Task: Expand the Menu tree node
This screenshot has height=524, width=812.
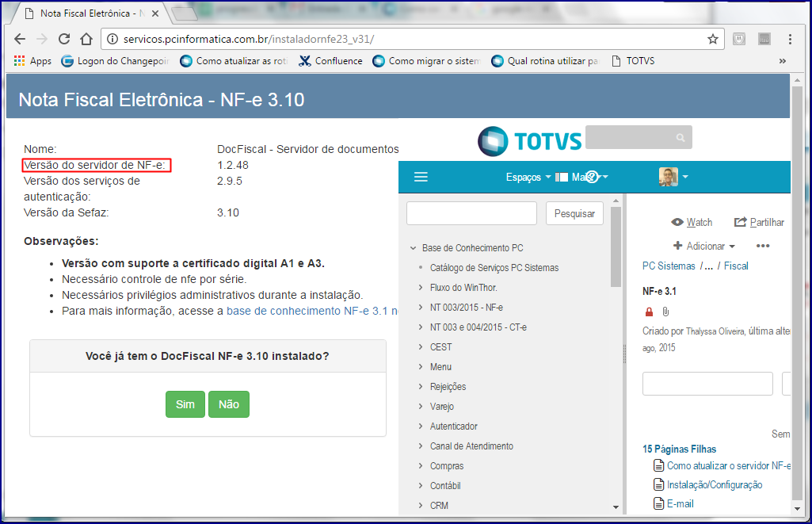Action: (x=421, y=367)
